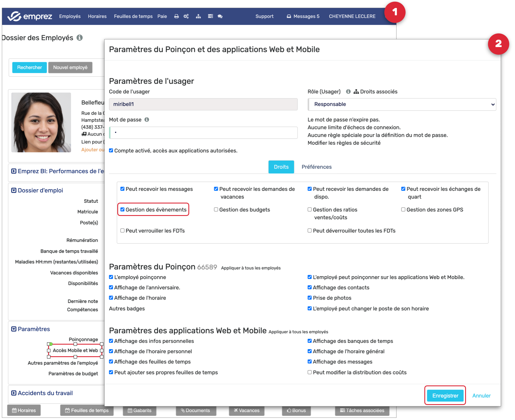Toggle Peut recevoir les demandes de vacances
The width and height of the screenshot is (515, 420).
pyautogui.click(x=216, y=189)
